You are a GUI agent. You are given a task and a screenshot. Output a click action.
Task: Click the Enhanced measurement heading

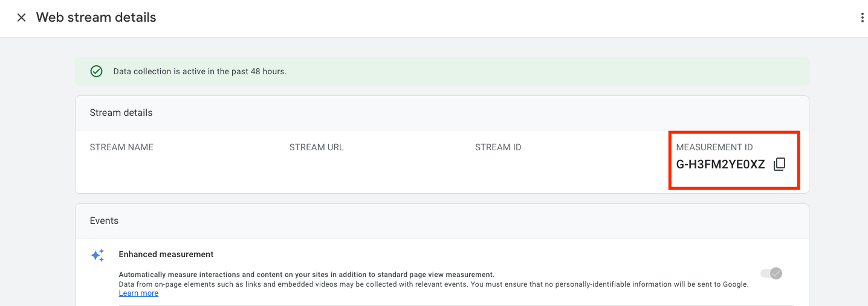coord(166,254)
